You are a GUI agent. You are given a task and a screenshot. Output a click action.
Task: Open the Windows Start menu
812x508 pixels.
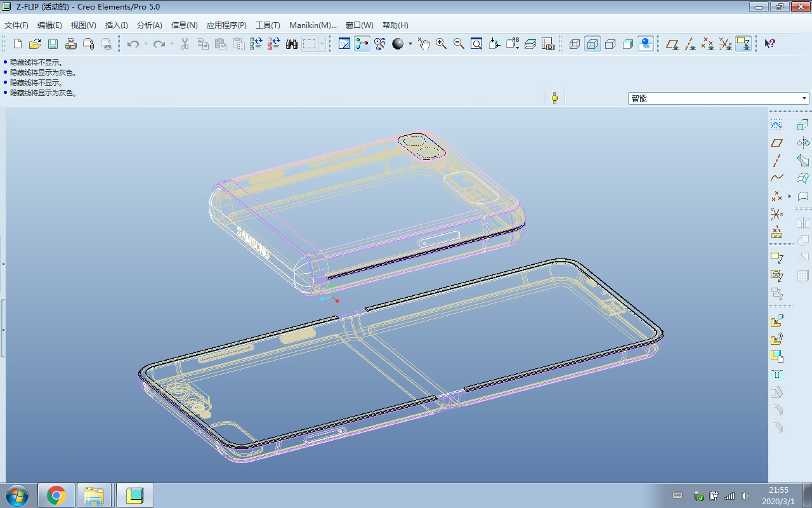17,495
